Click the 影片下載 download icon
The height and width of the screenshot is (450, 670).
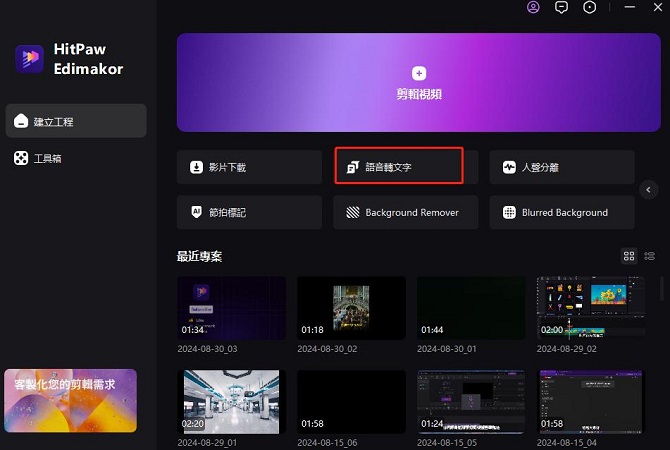click(197, 168)
